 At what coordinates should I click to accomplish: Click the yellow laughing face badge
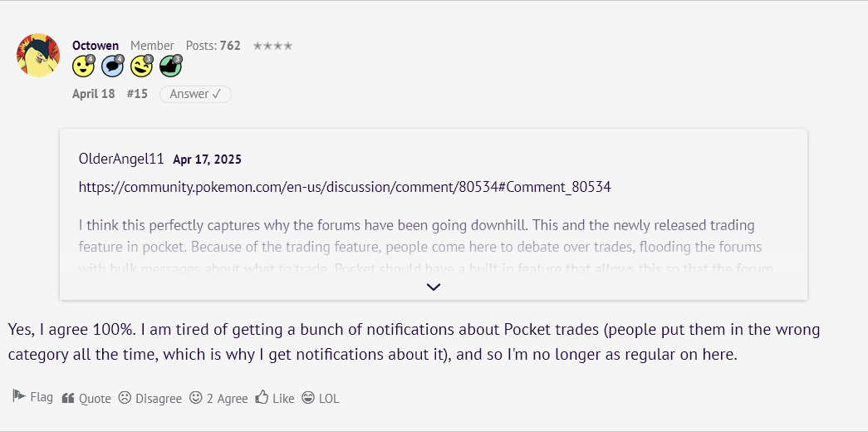coord(141,66)
